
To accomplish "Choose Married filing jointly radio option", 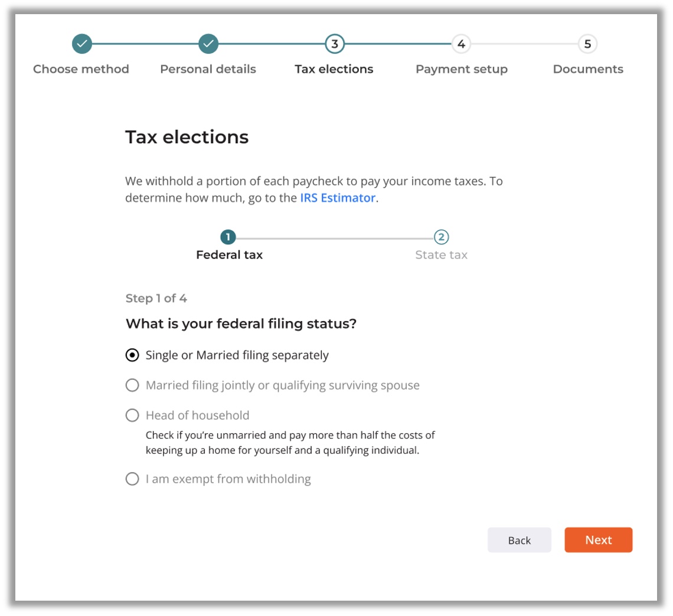I will pos(132,385).
